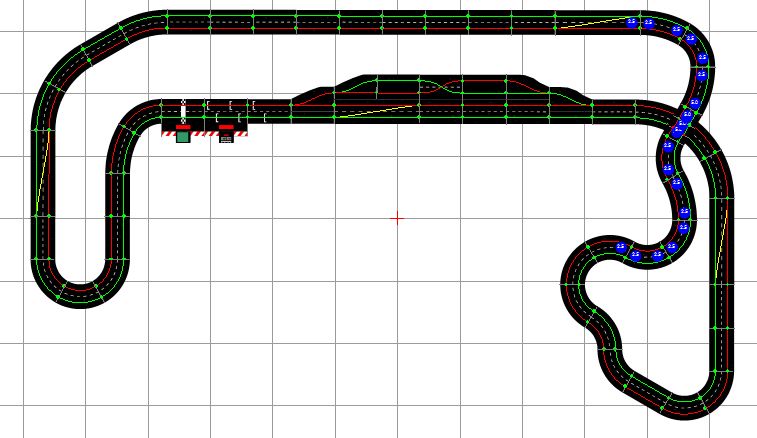Click the red block above the green power base
Viewport: 757px width, 438px height.
pos(182,127)
